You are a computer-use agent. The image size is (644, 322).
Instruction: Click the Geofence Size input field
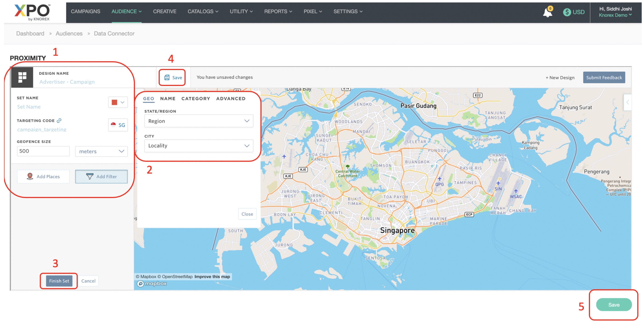click(43, 151)
